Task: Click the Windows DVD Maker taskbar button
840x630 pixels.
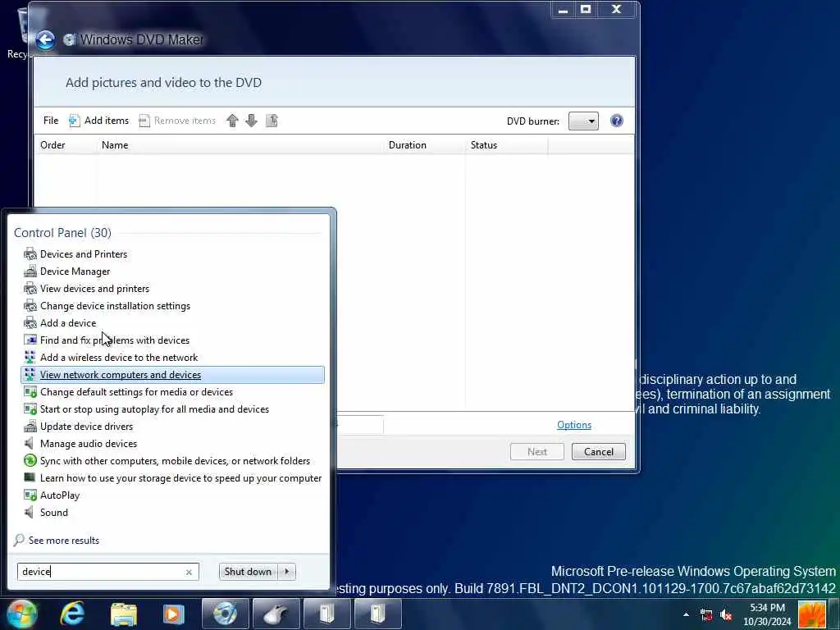Action: pos(226,614)
